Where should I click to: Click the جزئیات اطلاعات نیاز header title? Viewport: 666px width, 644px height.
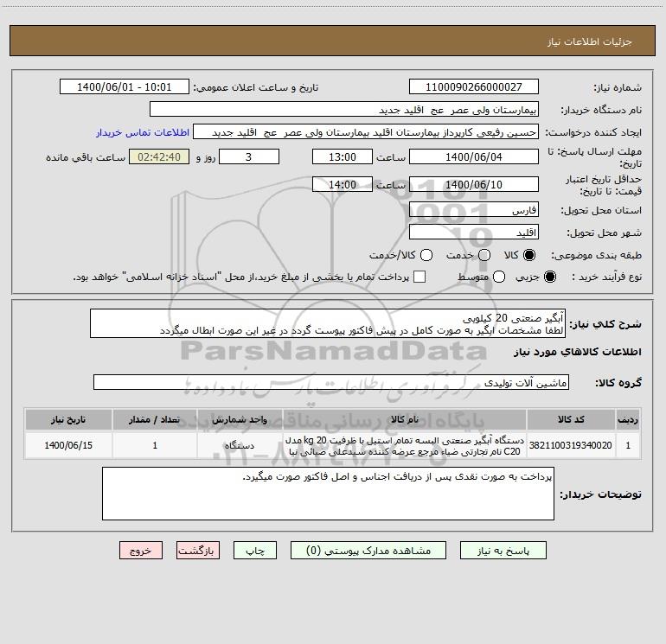(590, 41)
